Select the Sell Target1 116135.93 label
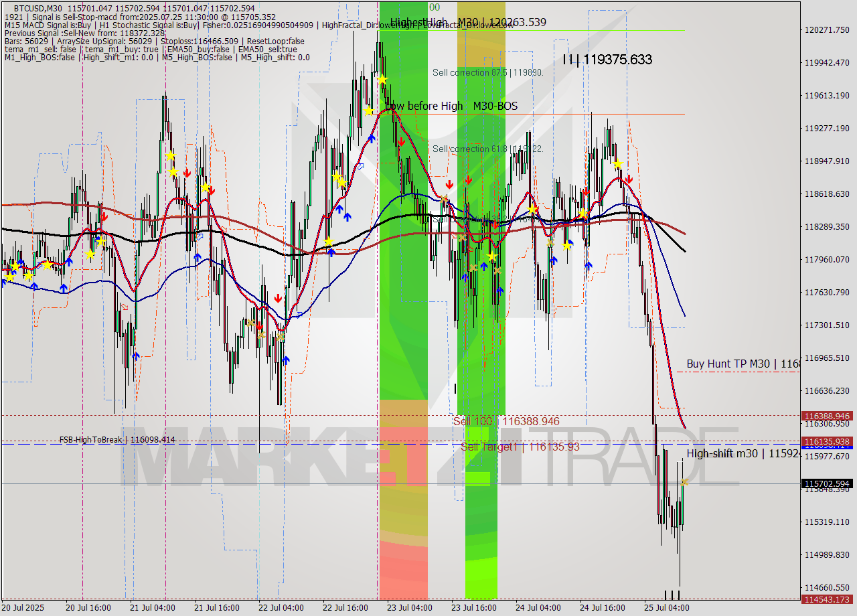Viewport: 857px width, 616px height. pyautogui.click(x=520, y=447)
